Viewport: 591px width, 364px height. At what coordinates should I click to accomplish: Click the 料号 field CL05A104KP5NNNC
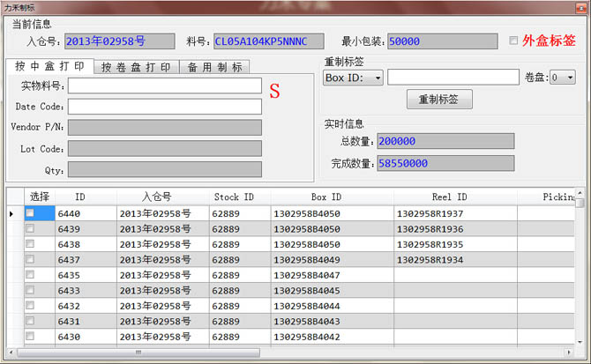pos(269,41)
